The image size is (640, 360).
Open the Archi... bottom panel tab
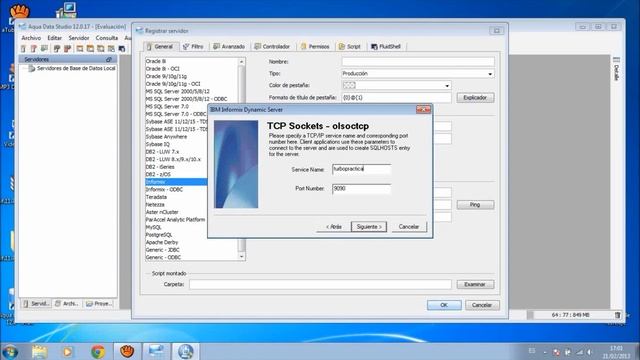tap(67, 304)
